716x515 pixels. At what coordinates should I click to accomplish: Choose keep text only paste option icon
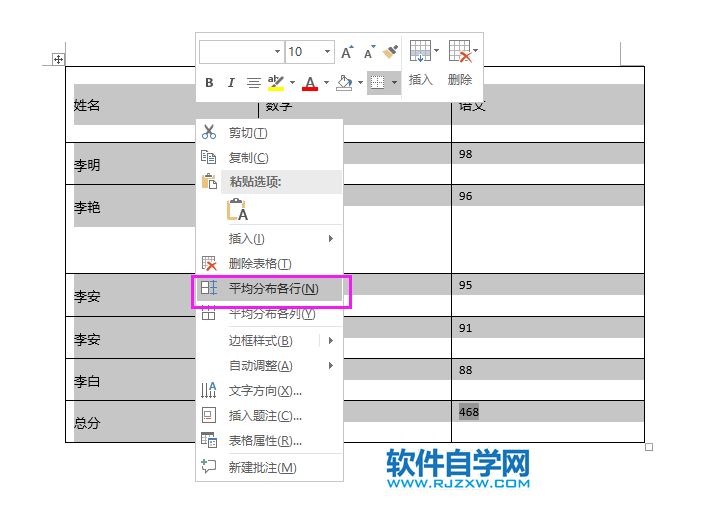pyautogui.click(x=237, y=210)
